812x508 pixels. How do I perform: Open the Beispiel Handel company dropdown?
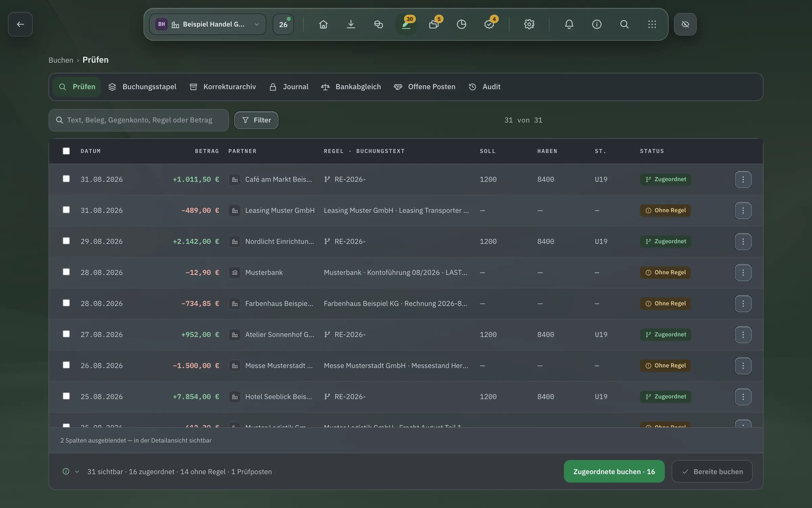click(x=208, y=24)
